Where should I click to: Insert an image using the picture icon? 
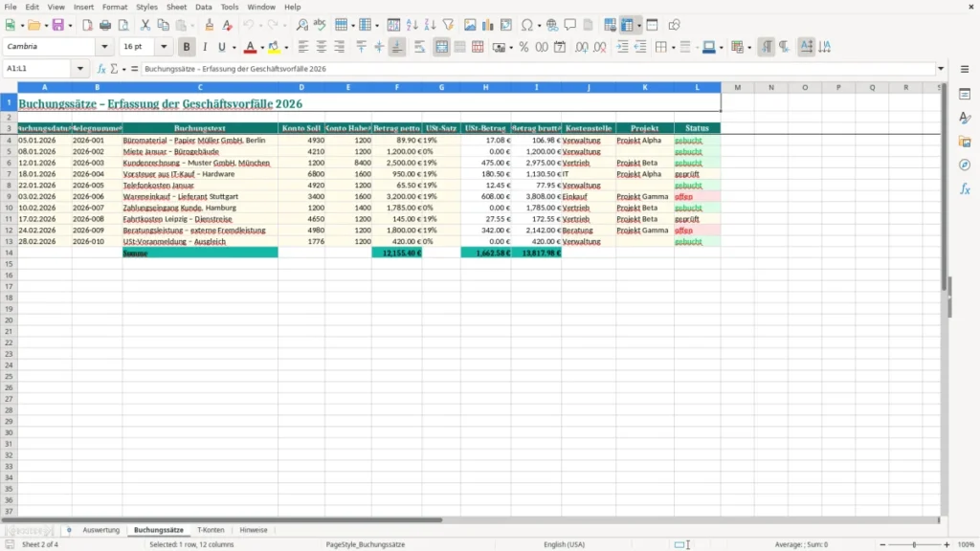[x=470, y=25]
